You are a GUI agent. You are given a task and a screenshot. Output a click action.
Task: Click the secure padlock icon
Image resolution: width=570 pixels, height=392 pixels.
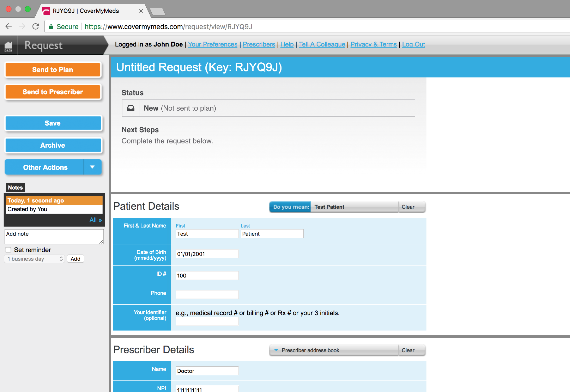(x=51, y=27)
